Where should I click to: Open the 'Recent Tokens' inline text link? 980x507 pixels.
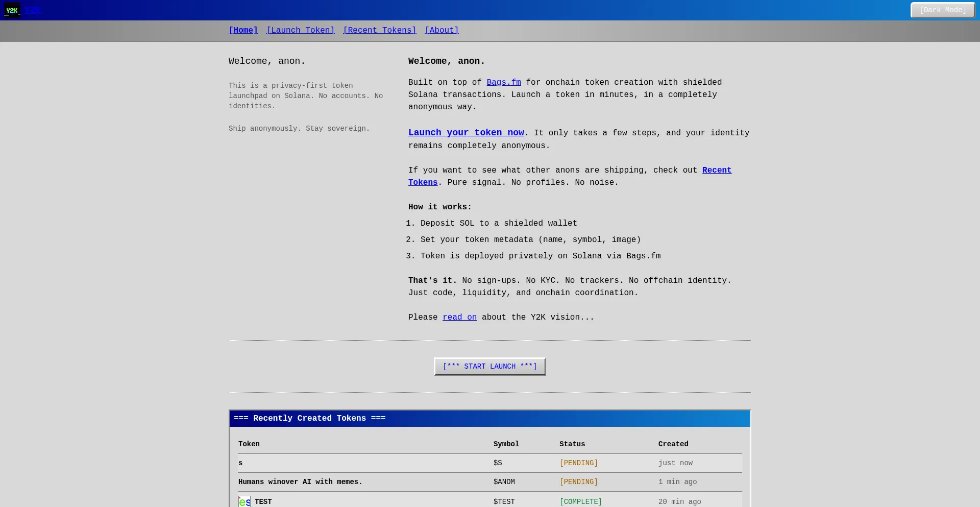[x=716, y=170]
